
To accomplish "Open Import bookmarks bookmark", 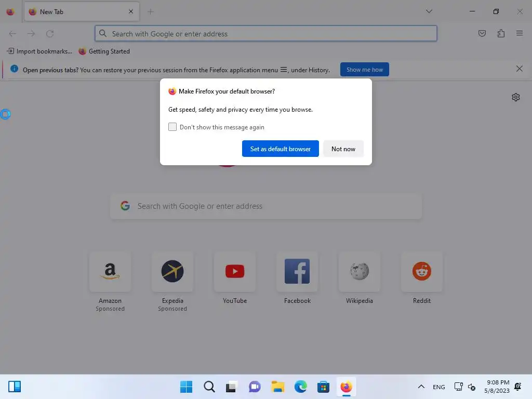I will click(x=39, y=51).
